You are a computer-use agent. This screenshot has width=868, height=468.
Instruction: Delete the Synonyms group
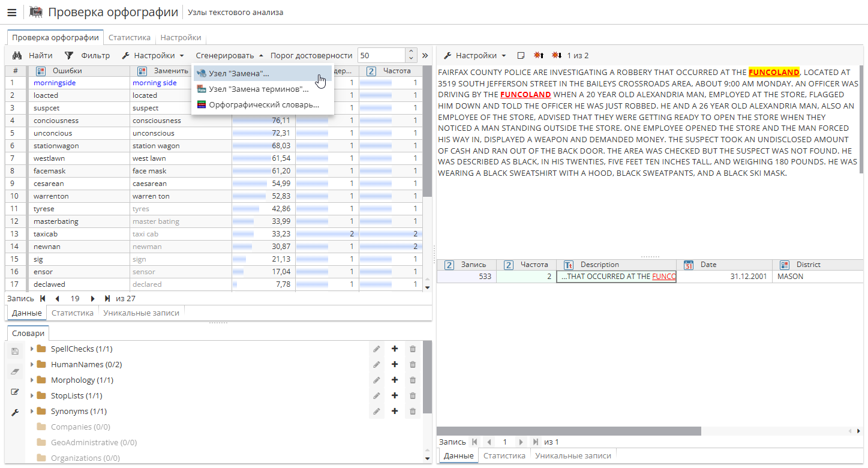413,411
